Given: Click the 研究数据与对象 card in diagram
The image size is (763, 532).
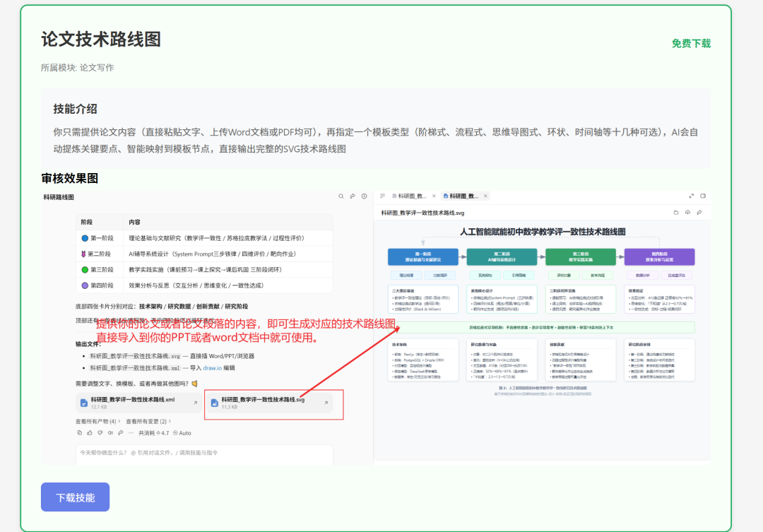Looking at the screenshot, I should pos(502,360).
